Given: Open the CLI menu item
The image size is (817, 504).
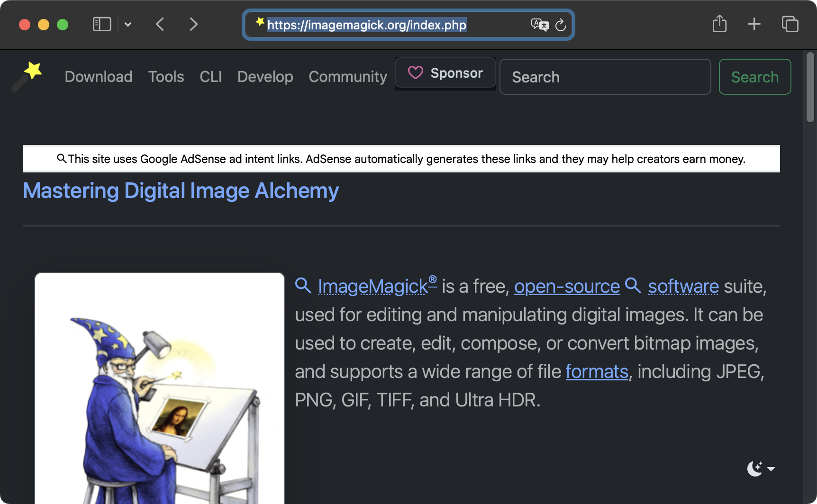Looking at the screenshot, I should tap(211, 77).
